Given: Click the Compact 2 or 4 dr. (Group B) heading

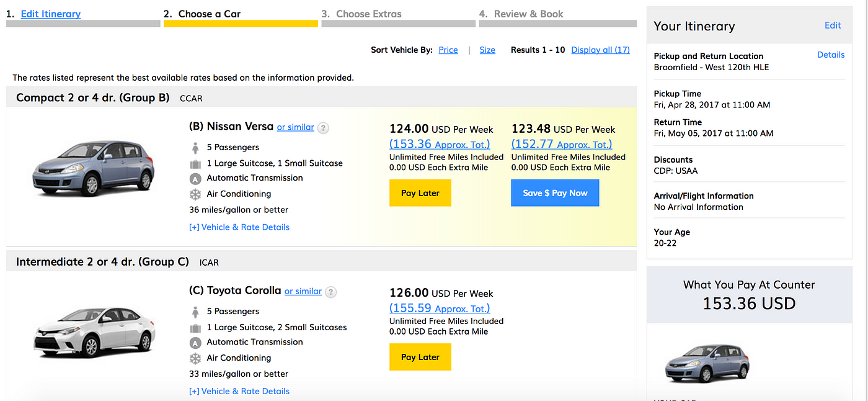Looking at the screenshot, I should [x=93, y=98].
